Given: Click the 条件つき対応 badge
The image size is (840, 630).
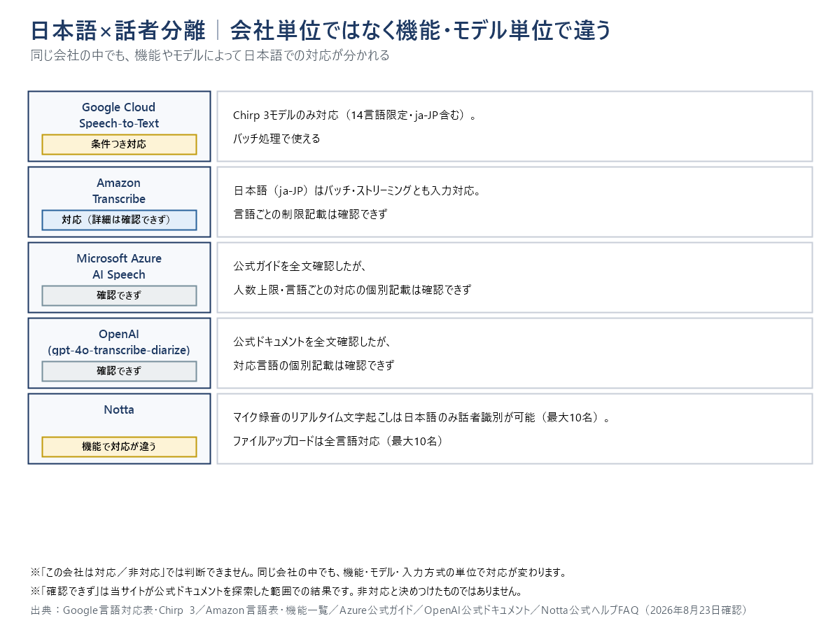Looking at the screenshot, I should tap(119, 144).
